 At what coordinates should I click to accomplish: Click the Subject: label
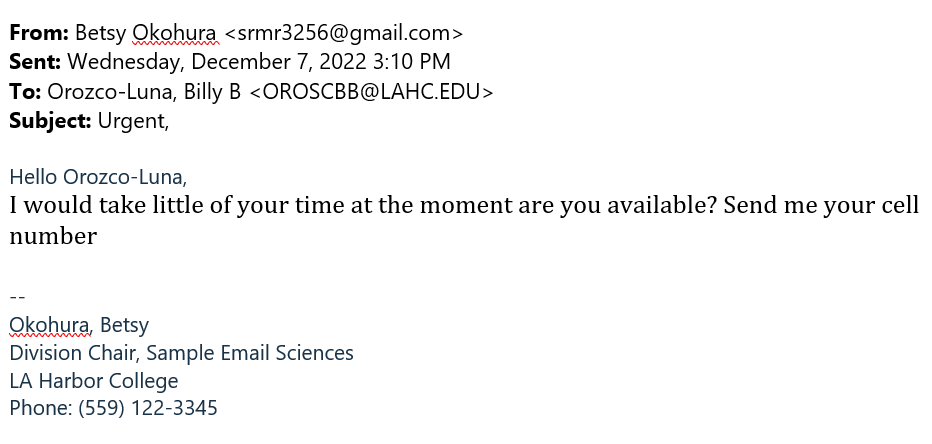point(51,121)
